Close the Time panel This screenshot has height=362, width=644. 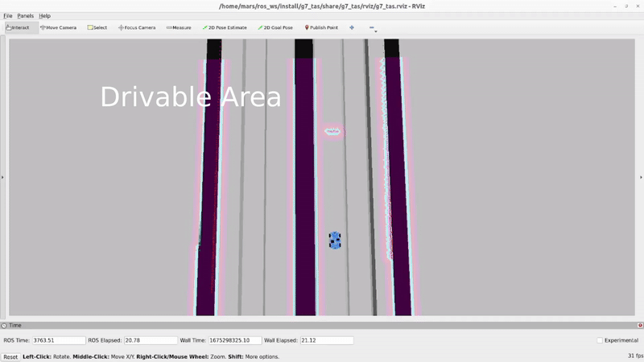639,326
